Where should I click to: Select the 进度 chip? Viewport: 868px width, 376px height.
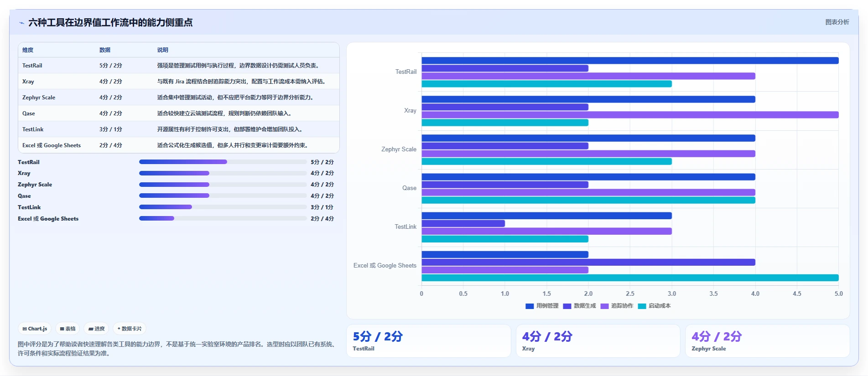tap(97, 329)
